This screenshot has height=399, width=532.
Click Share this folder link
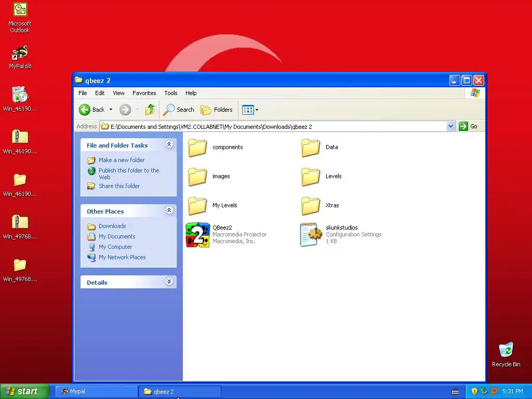[119, 187]
